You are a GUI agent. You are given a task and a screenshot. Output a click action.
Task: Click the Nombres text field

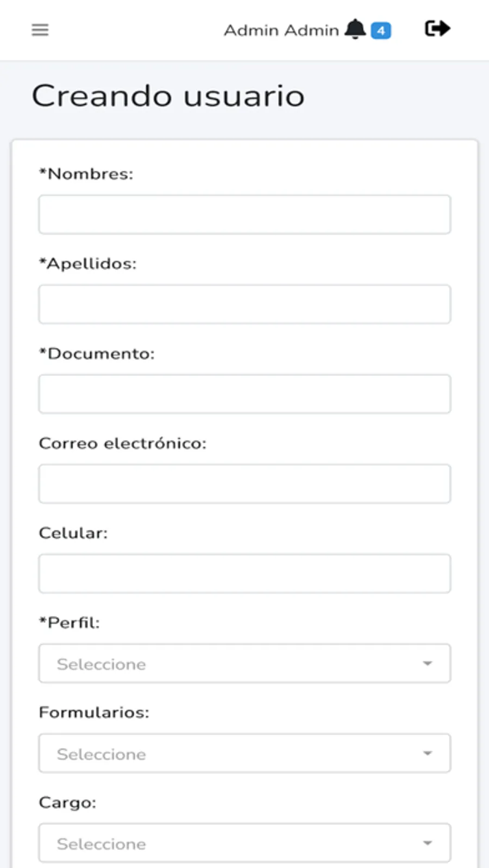pyautogui.click(x=244, y=215)
